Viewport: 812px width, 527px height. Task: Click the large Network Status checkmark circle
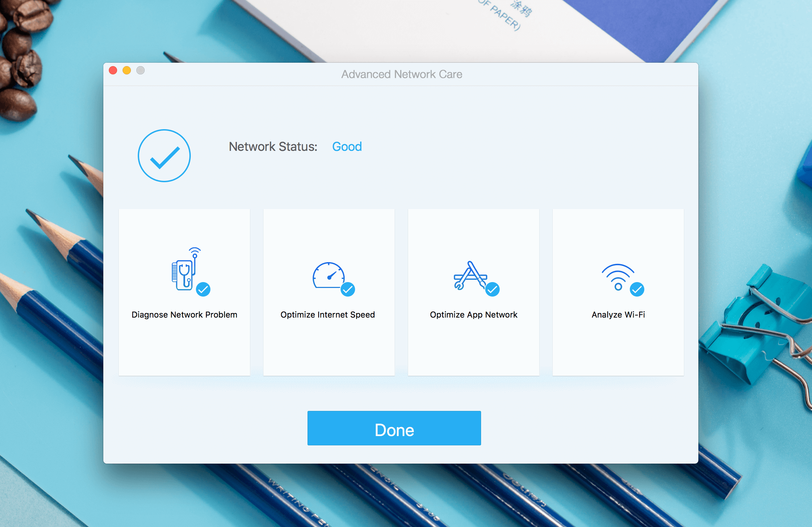click(164, 156)
